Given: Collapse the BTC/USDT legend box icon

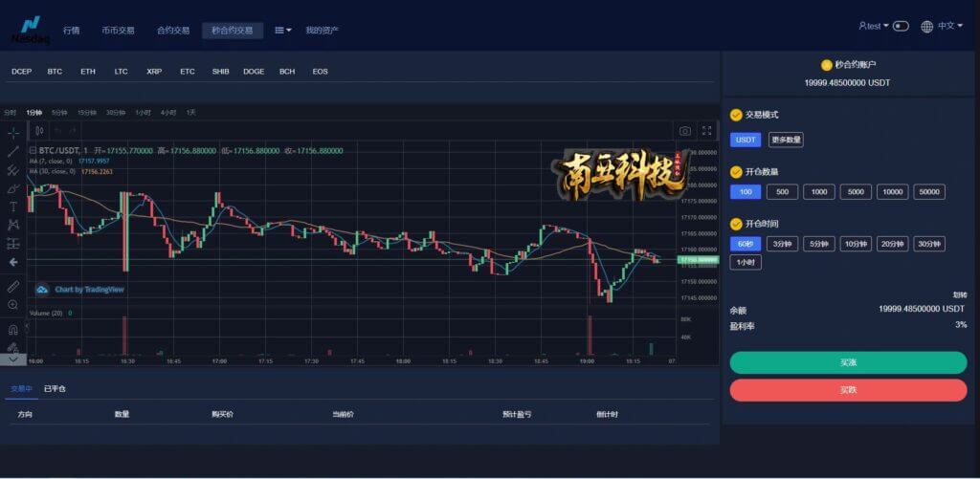Looking at the screenshot, I should tap(33, 150).
